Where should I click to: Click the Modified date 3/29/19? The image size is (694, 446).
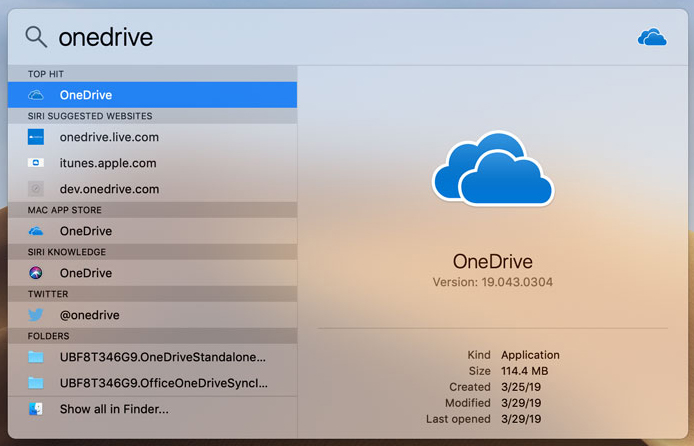click(x=521, y=403)
